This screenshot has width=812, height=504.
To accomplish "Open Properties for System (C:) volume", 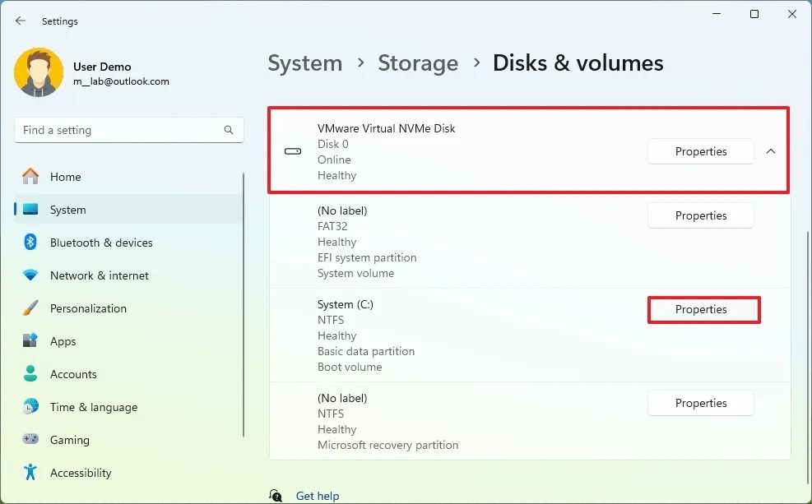I will tap(703, 310).
